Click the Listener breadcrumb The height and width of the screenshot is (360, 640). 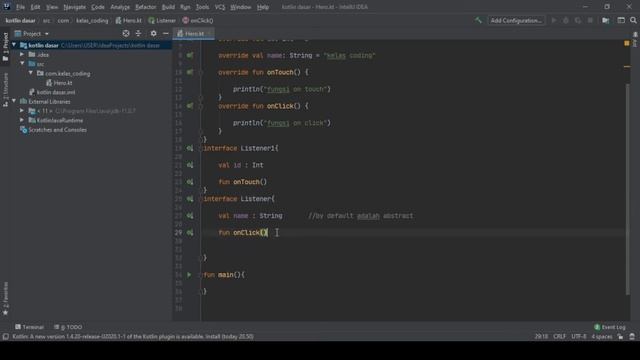tap(162, 20)
